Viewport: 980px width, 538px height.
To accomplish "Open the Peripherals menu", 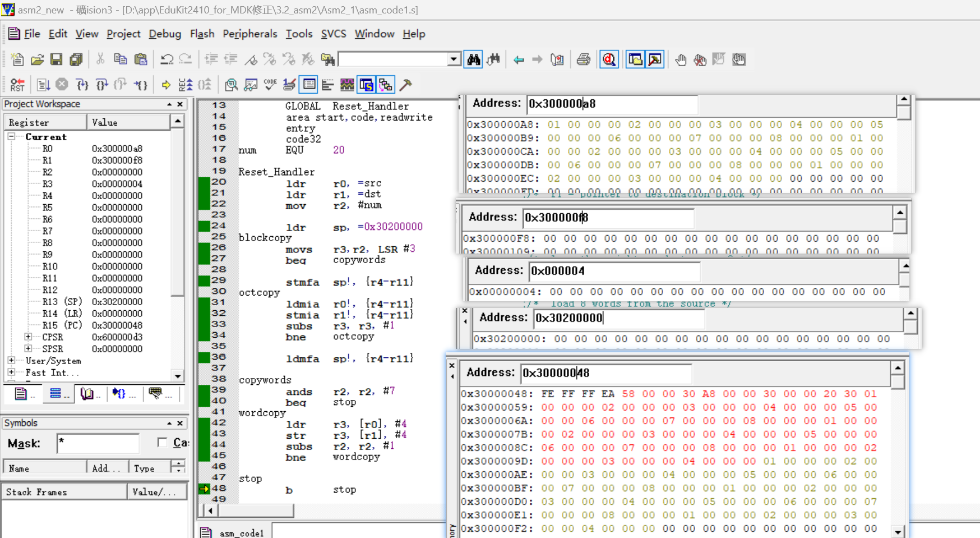I will [249, 34].
